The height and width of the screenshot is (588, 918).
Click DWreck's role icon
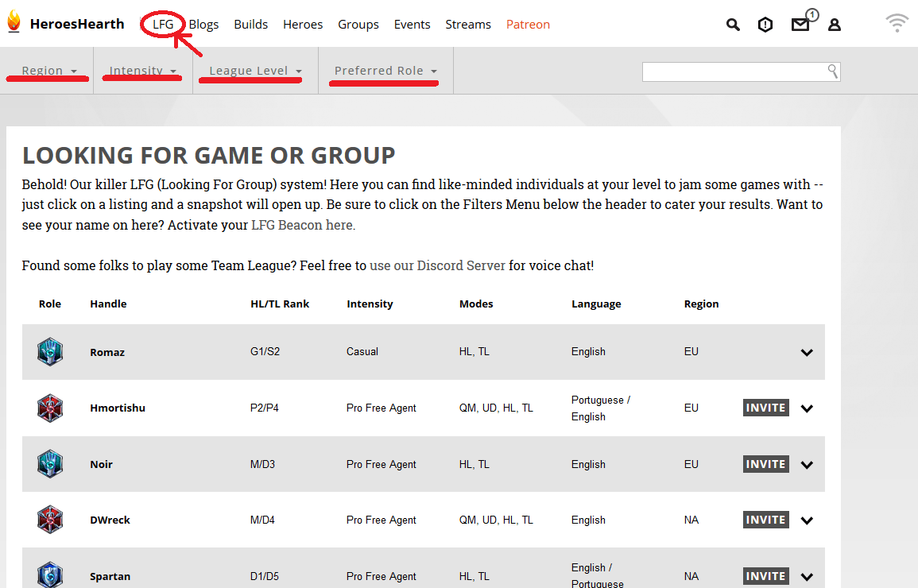(50, 520)
